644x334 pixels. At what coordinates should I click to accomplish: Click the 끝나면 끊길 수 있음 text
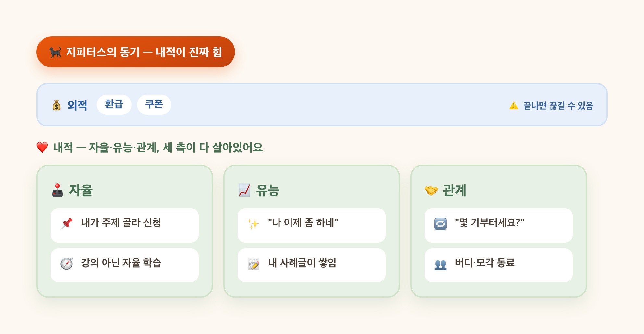[558, 105]
